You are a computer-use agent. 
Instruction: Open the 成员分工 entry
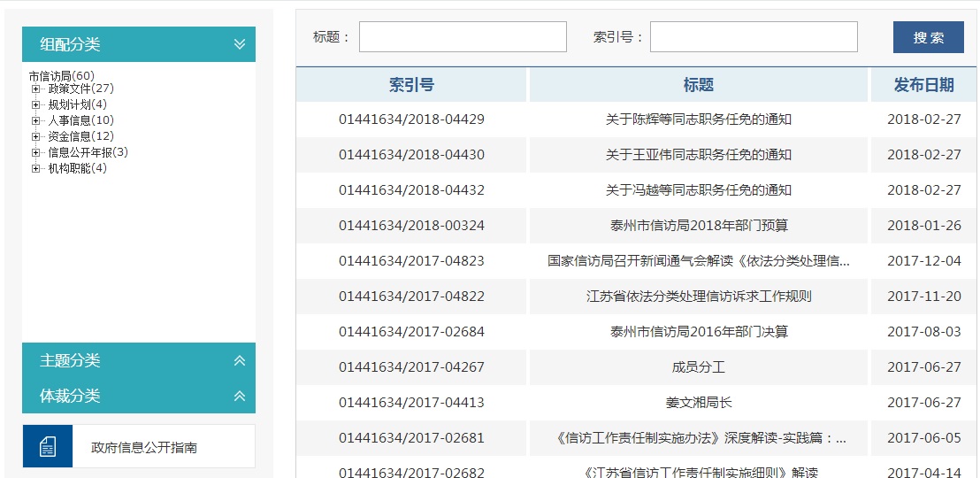pos(699,366)
